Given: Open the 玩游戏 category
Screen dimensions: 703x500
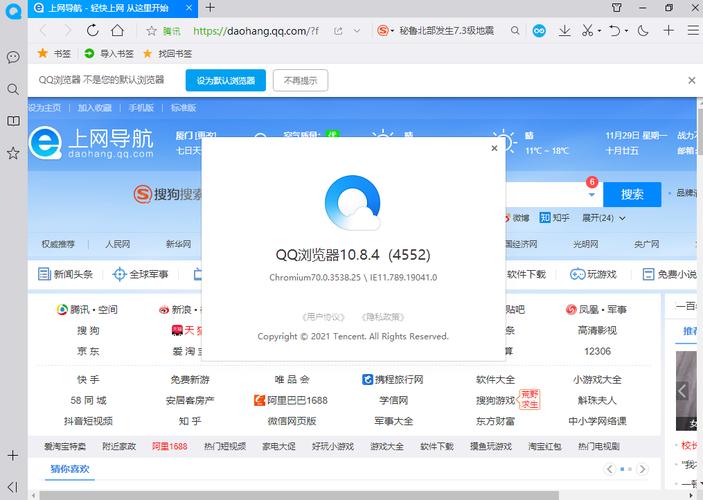Looking at the screenshot, I should tap(593, 274).
